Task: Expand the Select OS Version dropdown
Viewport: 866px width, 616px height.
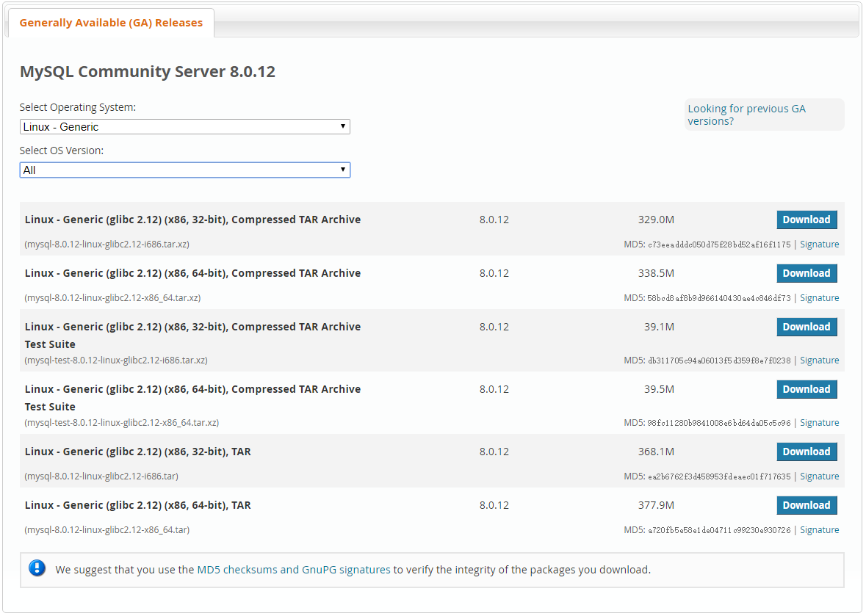Action: 185,170
